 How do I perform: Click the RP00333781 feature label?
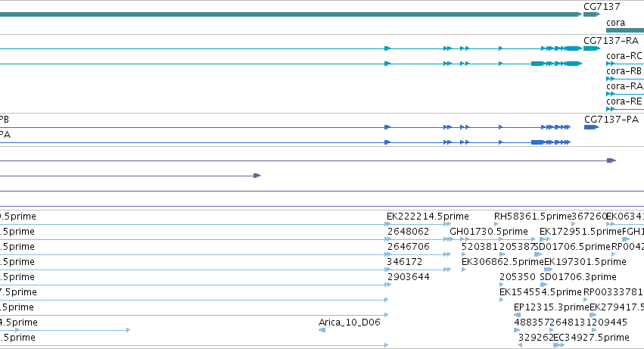coord(613,293)
